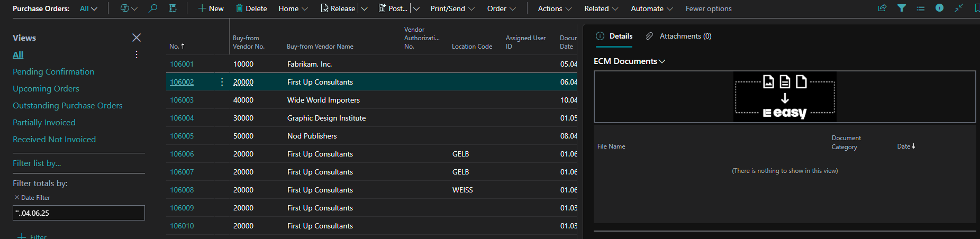
Task: Open purchase order 106005
Action: click(182, 136)
